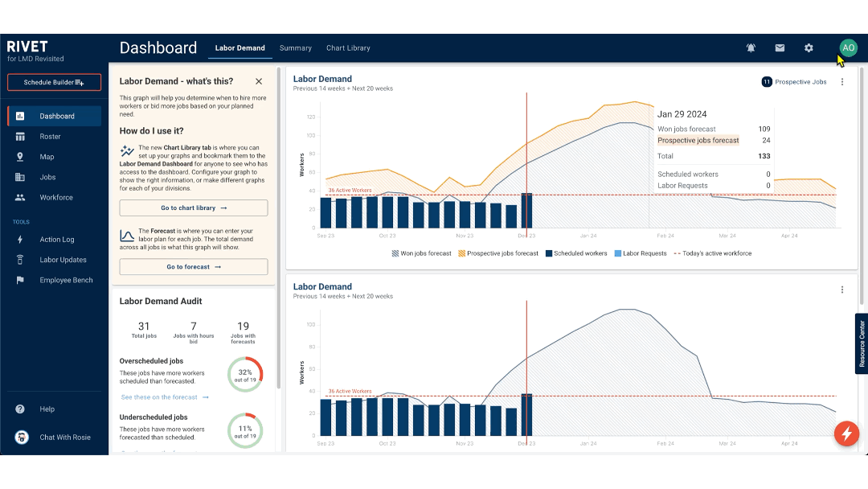Open Roster from the sidebar
Viewport: 868px width, 489px height.
pos(50,137)
